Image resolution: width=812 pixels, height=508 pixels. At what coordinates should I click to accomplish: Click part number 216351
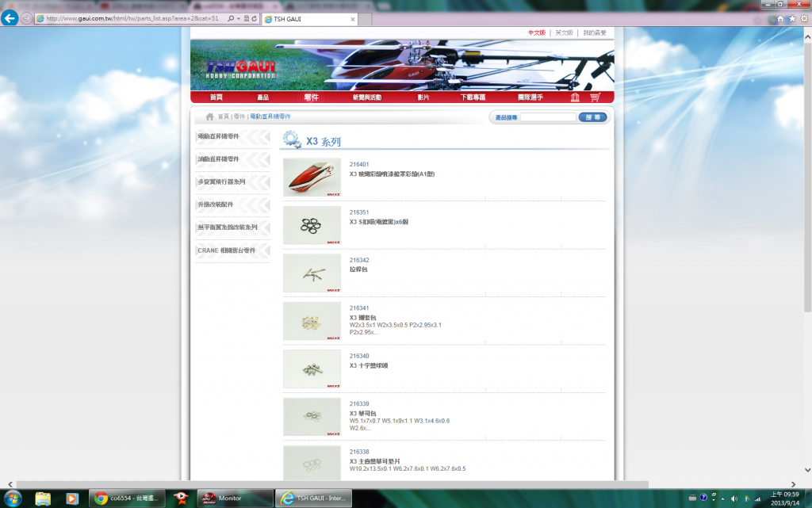coord(359,212)
